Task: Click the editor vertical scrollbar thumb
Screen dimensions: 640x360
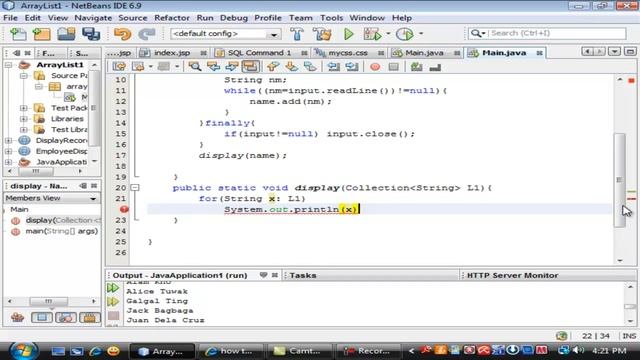Action: click(x=620, y=180)
